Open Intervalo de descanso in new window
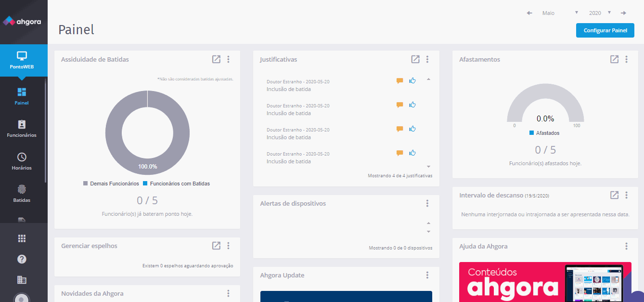 (x=614, y=195)
